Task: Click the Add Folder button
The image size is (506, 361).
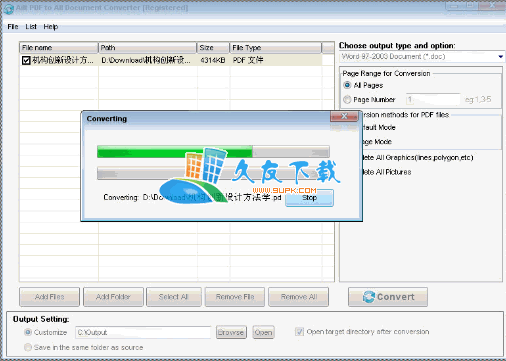Action: 113,297
